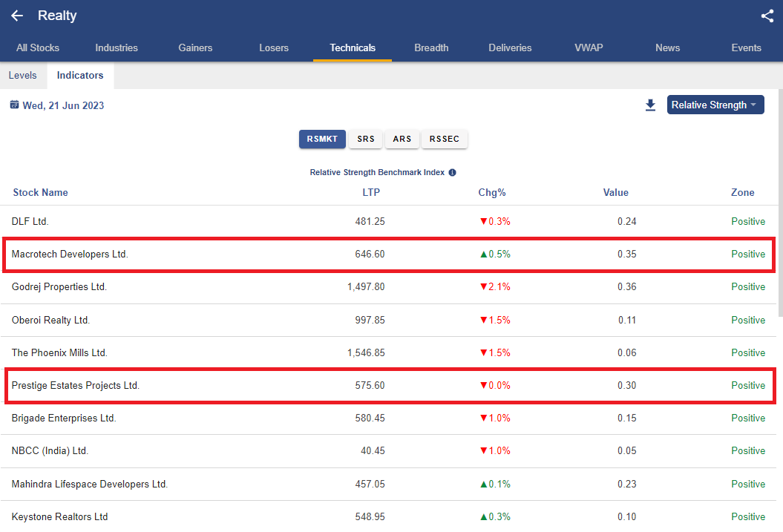View the Losers tab
This screenshot has width=783, height=532.
click(x=274, y=48)
